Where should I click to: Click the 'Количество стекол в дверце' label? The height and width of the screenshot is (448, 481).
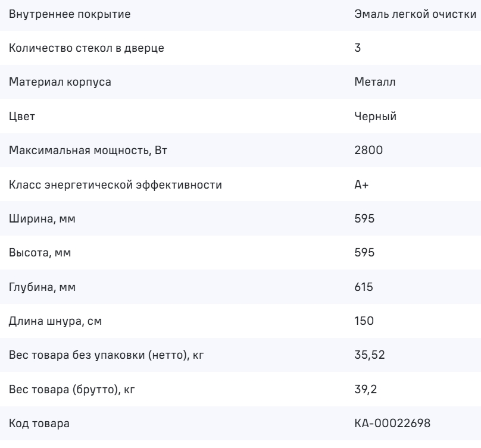point(86,48)
